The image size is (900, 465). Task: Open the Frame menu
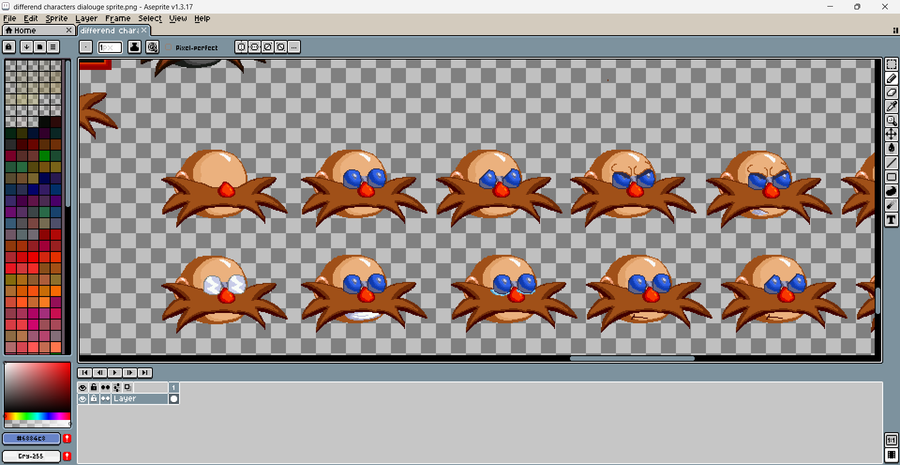118,18
